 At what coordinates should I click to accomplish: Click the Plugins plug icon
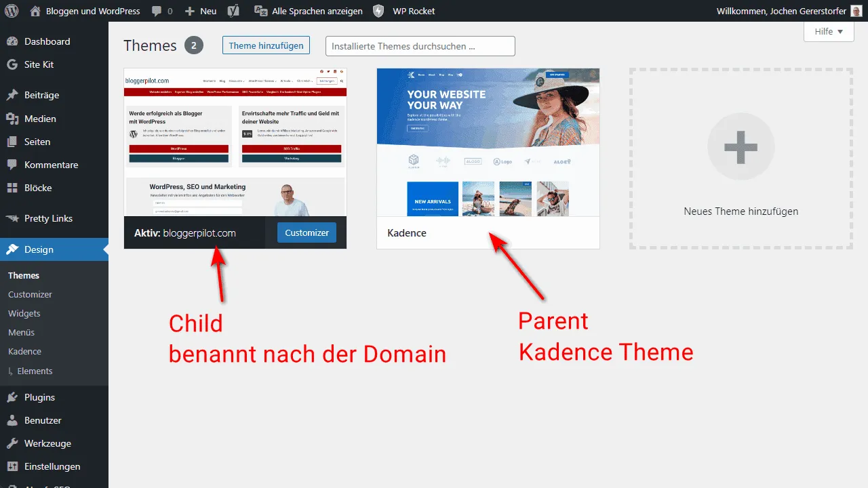12,397
